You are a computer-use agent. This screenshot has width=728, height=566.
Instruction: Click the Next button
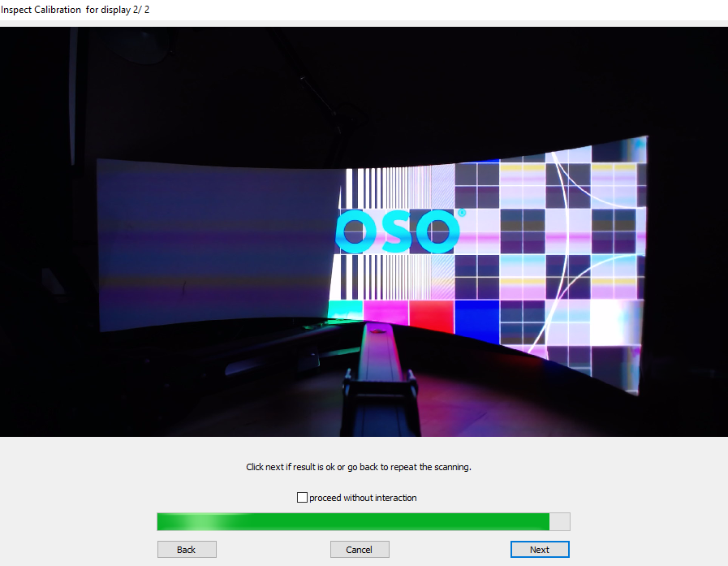click(540, 550)
